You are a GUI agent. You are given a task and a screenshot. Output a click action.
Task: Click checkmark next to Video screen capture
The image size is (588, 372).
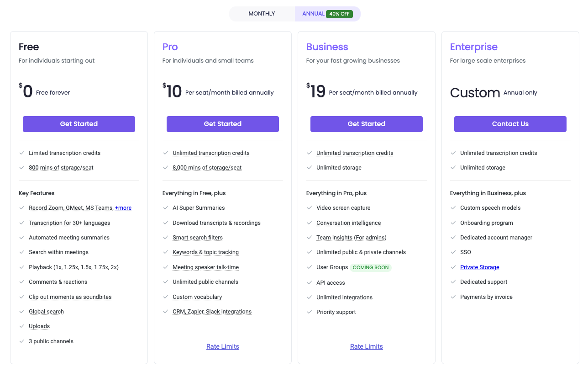click(310, 208)
